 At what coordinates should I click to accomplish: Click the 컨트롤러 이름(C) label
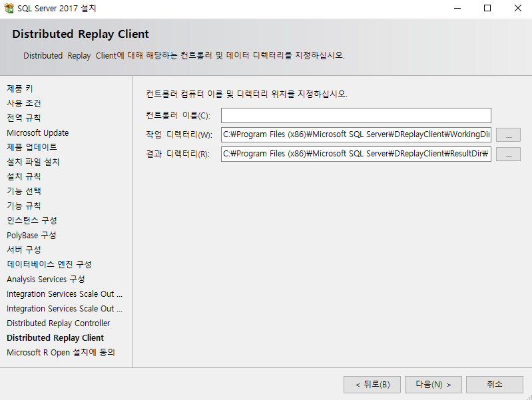tap(178, 116)
